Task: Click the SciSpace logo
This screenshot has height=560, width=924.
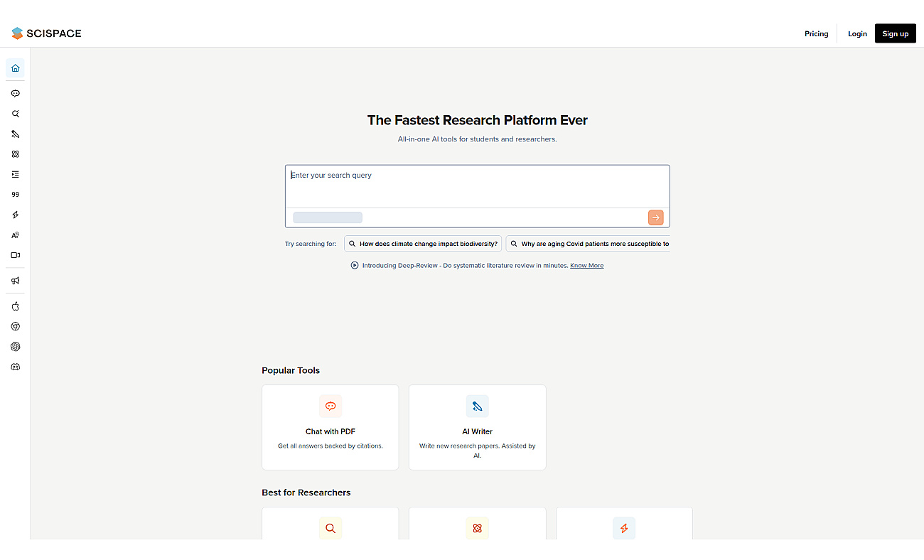Action: [x=46, y=33]
